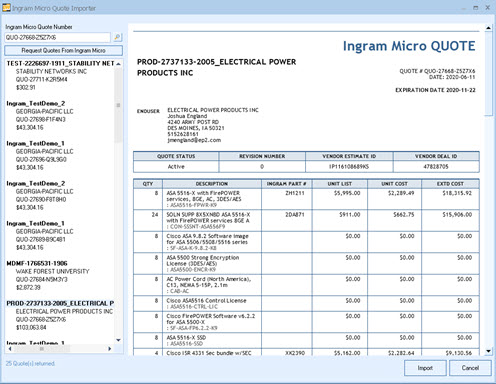Click the quote list scroll down arrow
496x384 pixels.
pos(118,340)
